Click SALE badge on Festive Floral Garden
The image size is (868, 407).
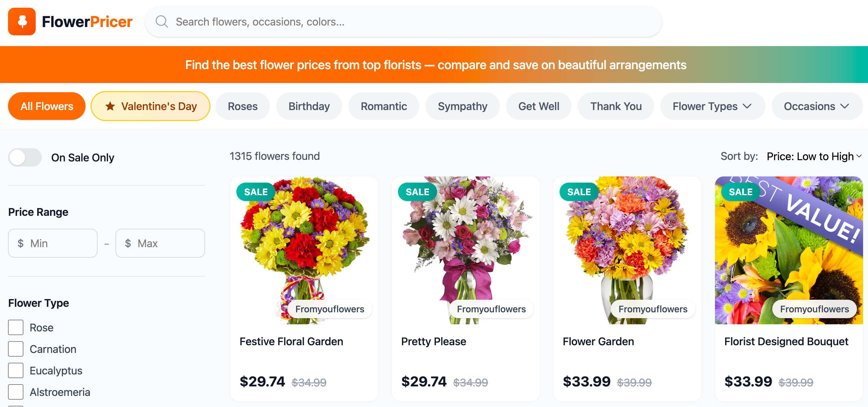point(256,192)
